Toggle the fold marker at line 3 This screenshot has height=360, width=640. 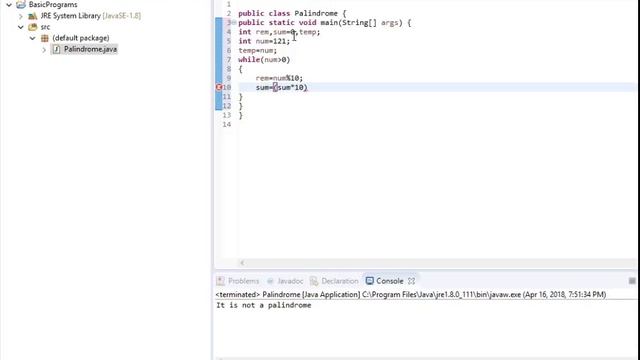pos(234,22)
